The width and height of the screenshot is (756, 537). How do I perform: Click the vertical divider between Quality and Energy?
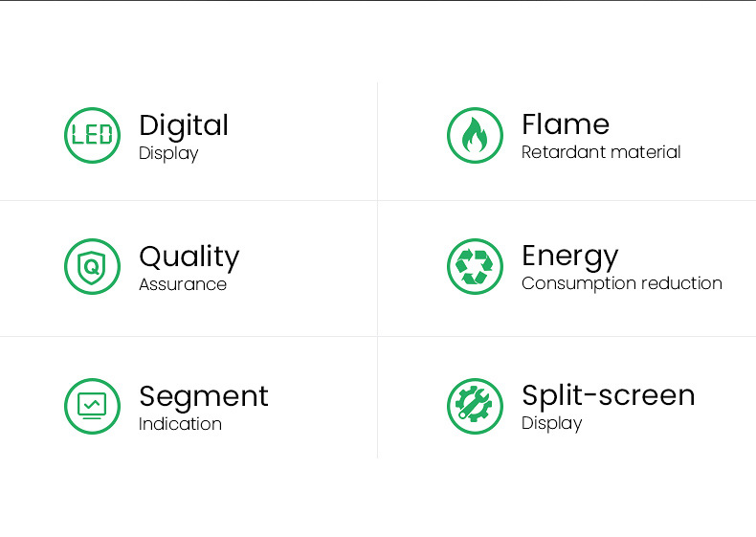click(378, 268)
